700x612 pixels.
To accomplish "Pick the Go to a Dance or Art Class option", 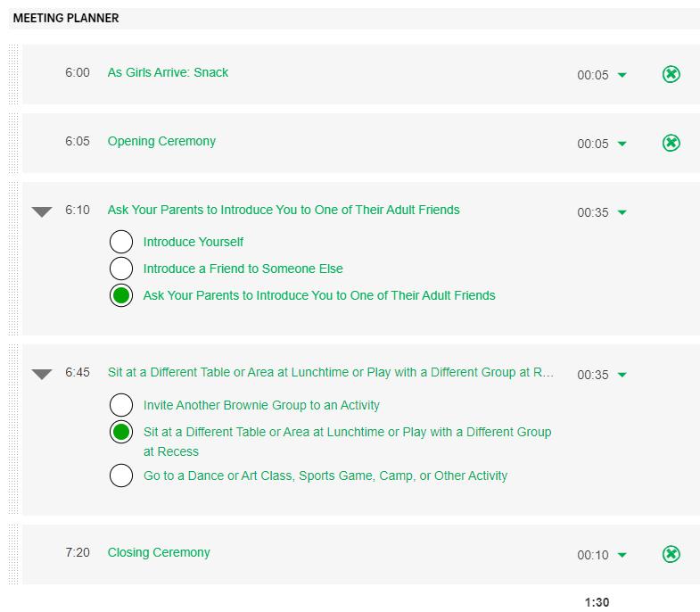I will coord(121,476).
